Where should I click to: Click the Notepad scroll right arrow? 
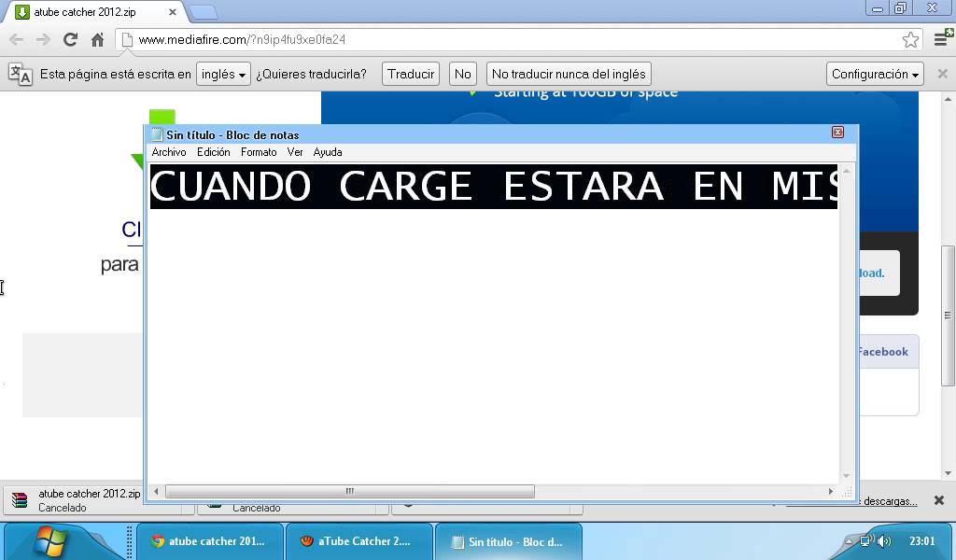tap(830, 491)
